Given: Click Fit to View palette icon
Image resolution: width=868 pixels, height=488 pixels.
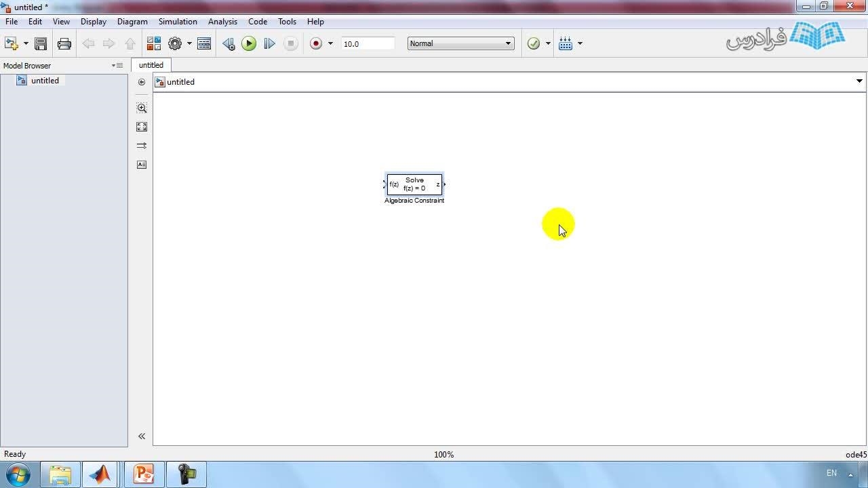Looking at the screenshot, I should click(142, 127).
